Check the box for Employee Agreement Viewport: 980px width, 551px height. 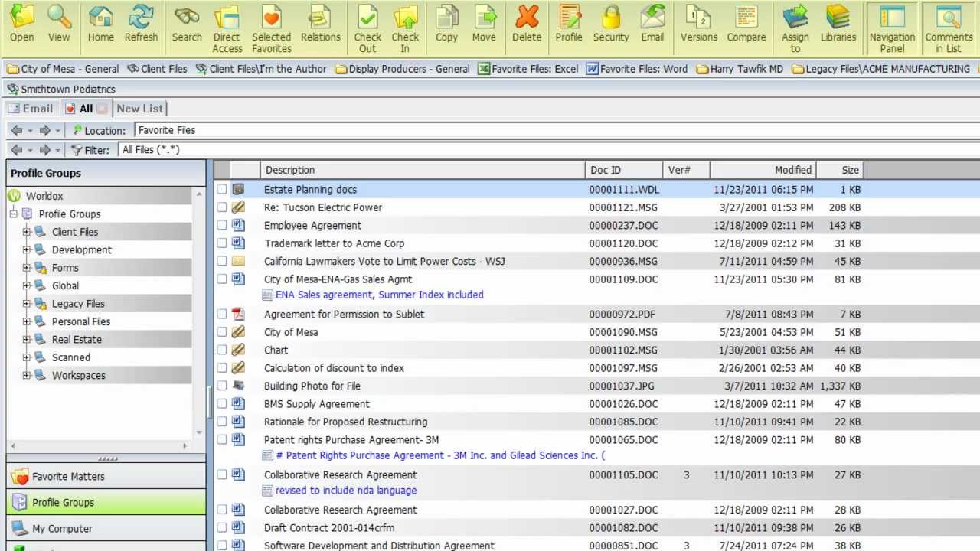221,226
